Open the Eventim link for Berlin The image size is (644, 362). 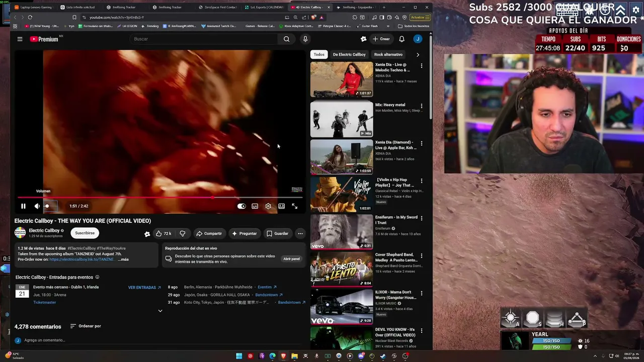(x=267, y=287)
